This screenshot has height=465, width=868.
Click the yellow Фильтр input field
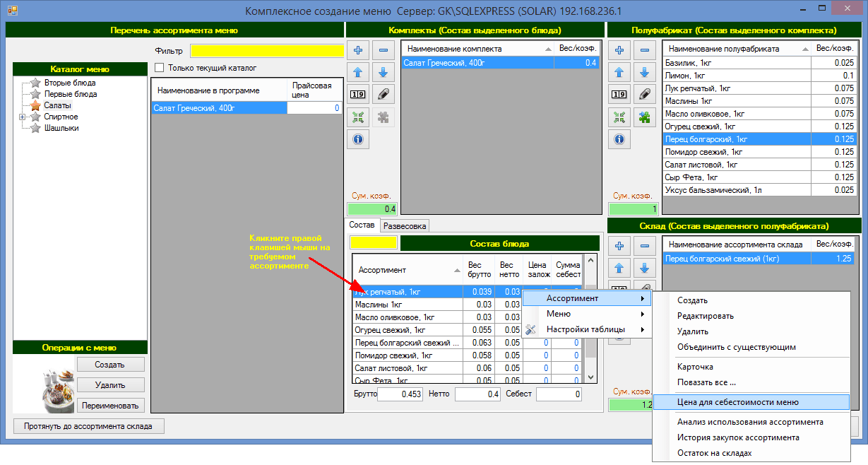(266, 51)
